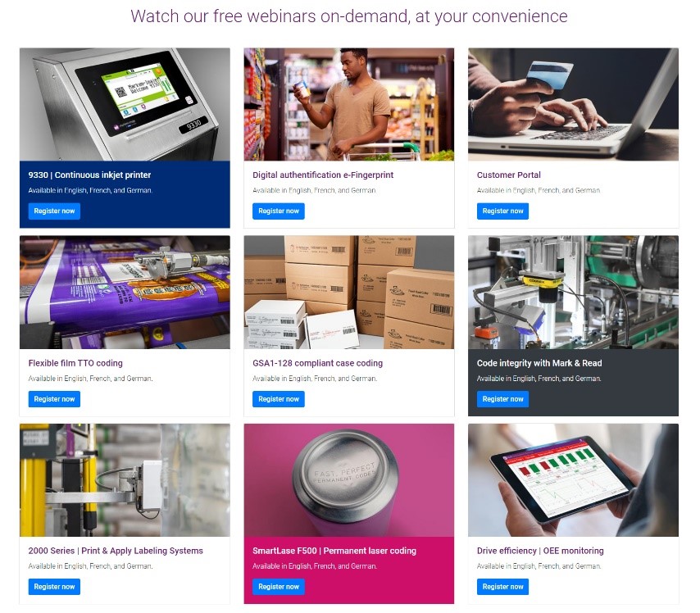Click Register now for 2000 Series labeling systems
The image size is (700, 613).
54,587
